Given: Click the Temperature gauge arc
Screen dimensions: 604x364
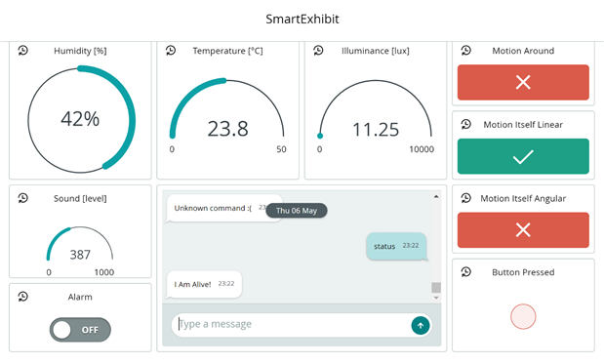Looking at the screenshot, I should tap(227, 108).
